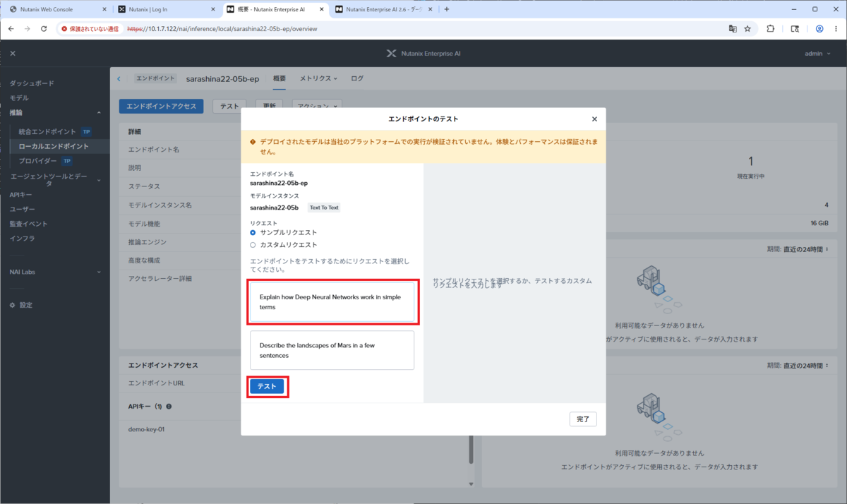Expand エージェントツールとデータ sidebar section
The image size is (847, 504).
click(x=99, y=180)
